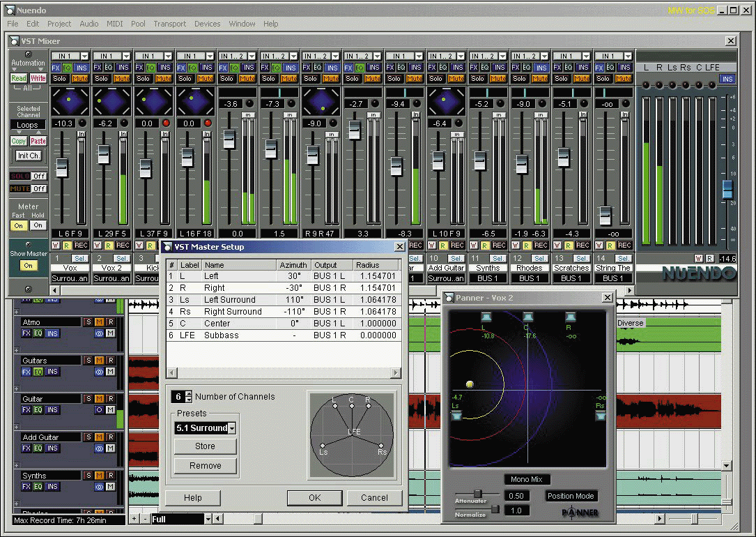This screenshot has height=537, width=756.
Task: Open the Pool menu
Action: click(x=138, y=24)
